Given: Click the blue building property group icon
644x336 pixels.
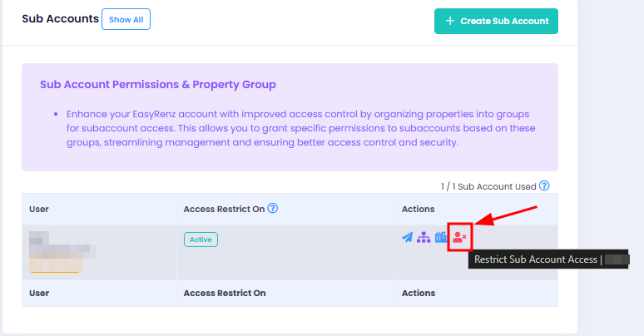Looking at the screenshot, I should tap(441, 237).
